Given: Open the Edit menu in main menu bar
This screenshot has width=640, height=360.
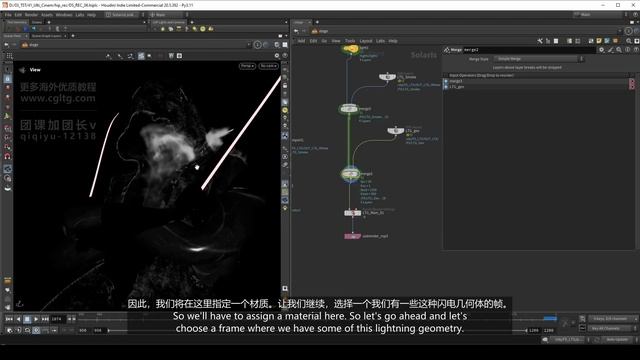Looking at the screenshot, I should point(18,15).
